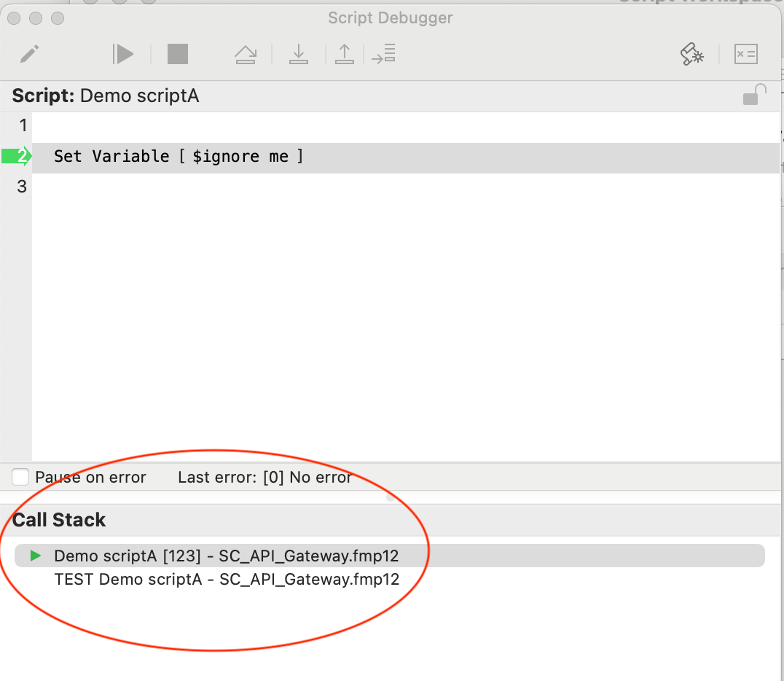Click the Script: Demo scriptA title label
Image resolution: width=784 pixels, height=681 pixels.
click(x=106, y=96)
